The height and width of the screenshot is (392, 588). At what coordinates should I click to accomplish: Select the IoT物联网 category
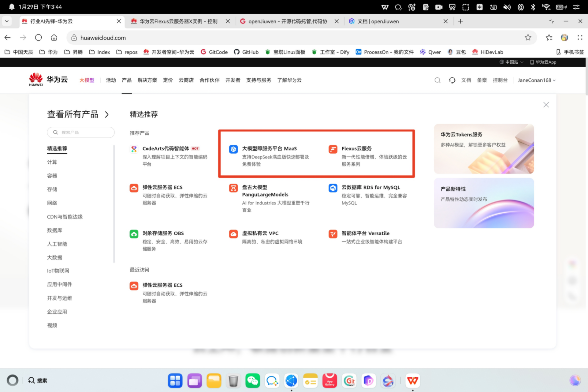58,271
